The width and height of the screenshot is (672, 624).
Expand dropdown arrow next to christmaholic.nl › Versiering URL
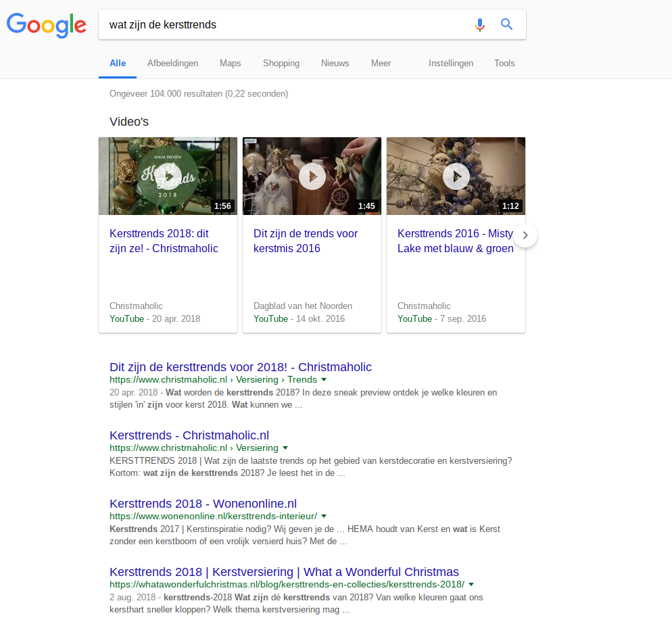click(285, 448)
